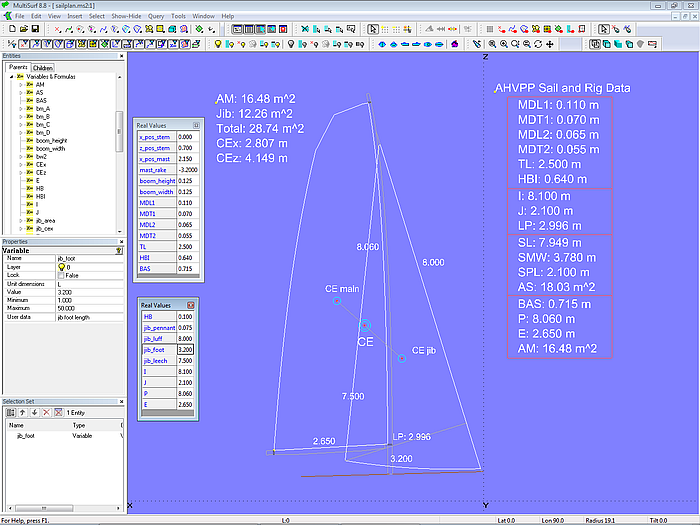Click the Rotate view circular arrow icon
Image resolution: width=700 pixels, height=525 pixels.
coord(538,44)
